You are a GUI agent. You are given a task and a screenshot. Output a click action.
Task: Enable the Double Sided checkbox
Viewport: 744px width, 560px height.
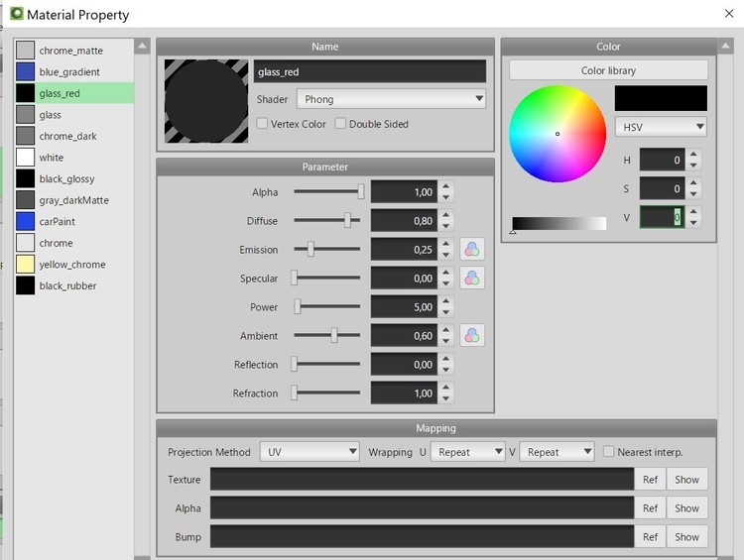340,123
